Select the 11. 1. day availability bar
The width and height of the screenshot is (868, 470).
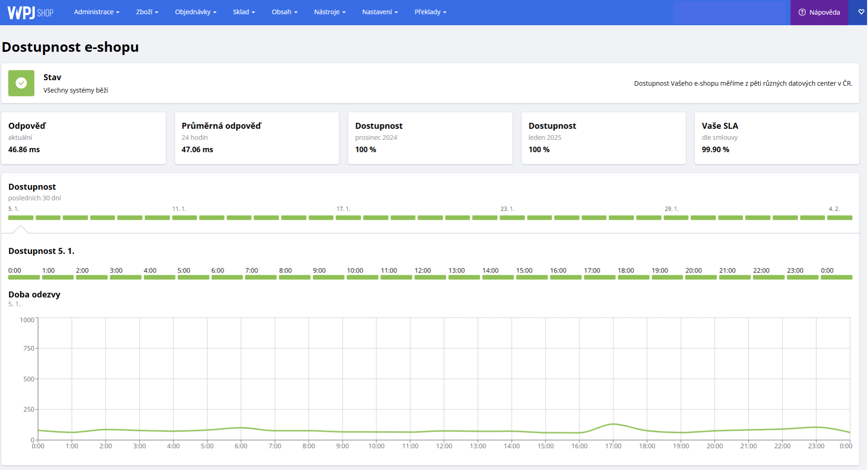pyautogui.click(x=184, y=218)
